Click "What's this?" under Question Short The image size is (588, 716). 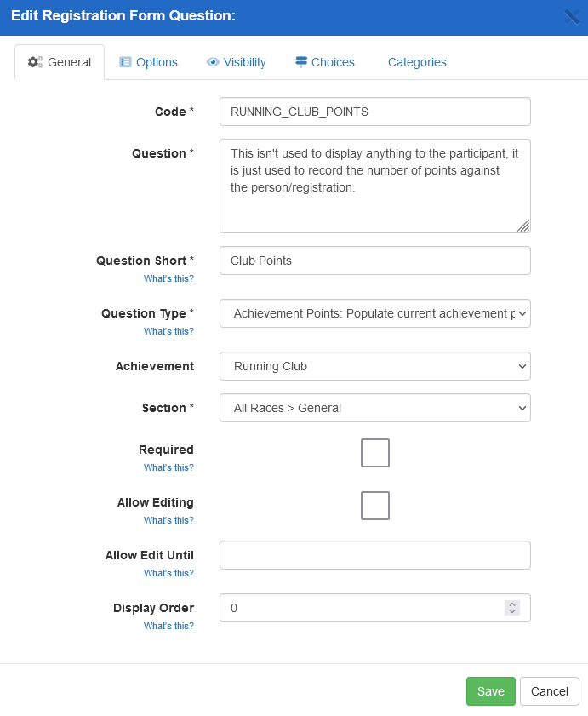[168, 278]
